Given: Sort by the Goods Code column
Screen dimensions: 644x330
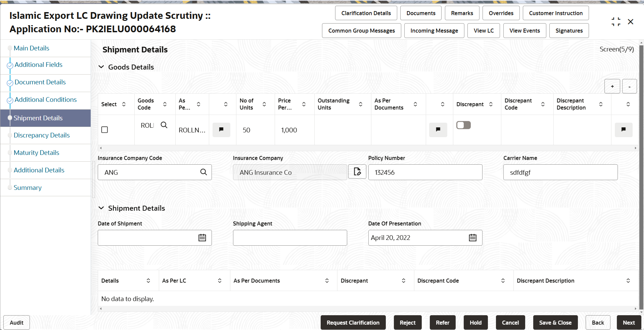Looking at the screenshot, I should pyautogui.click(x=165, y=104).
